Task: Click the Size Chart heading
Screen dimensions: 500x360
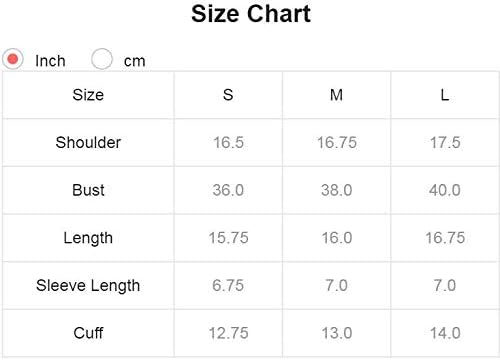Action: [251, 14]
